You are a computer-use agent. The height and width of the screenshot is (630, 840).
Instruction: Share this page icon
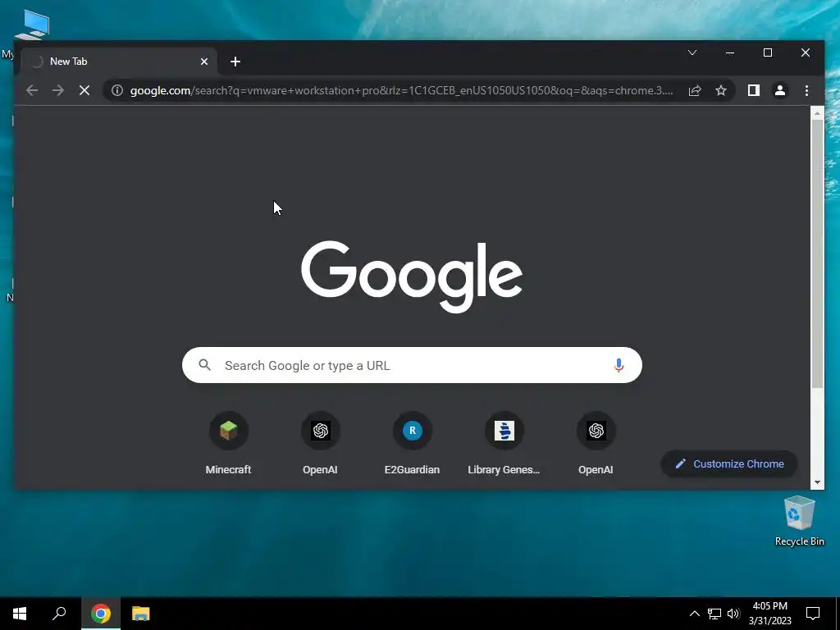pos(695,90)
